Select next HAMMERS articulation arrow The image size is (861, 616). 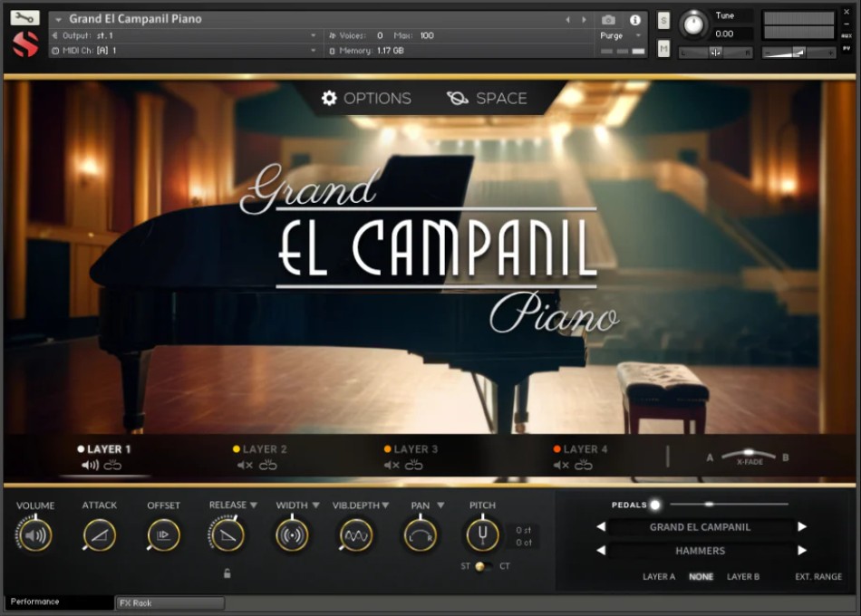[802, 551]
